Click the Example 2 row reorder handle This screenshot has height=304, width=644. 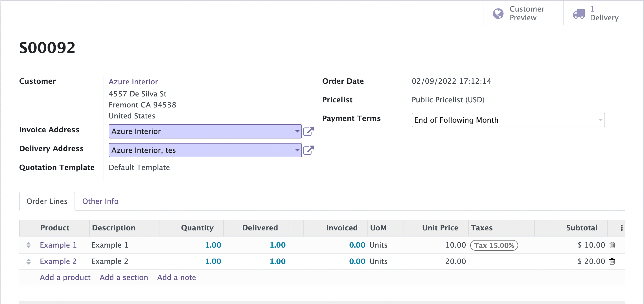(x=29, y=261)
